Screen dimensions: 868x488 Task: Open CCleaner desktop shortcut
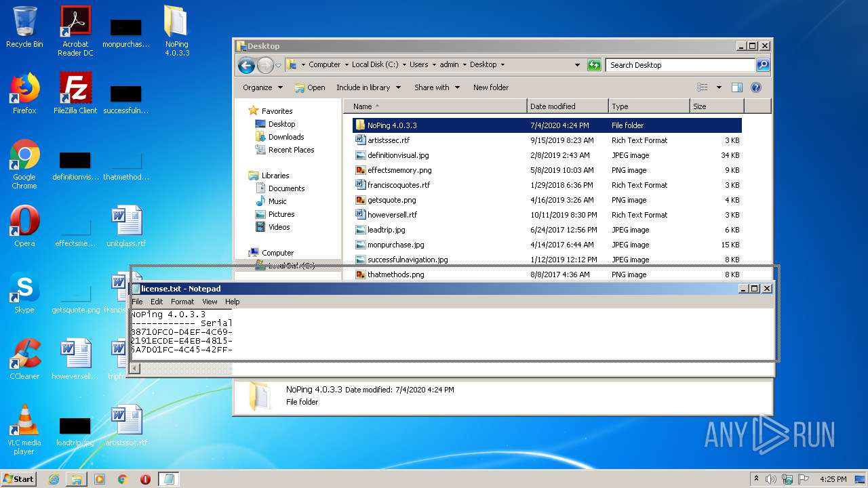24,359
